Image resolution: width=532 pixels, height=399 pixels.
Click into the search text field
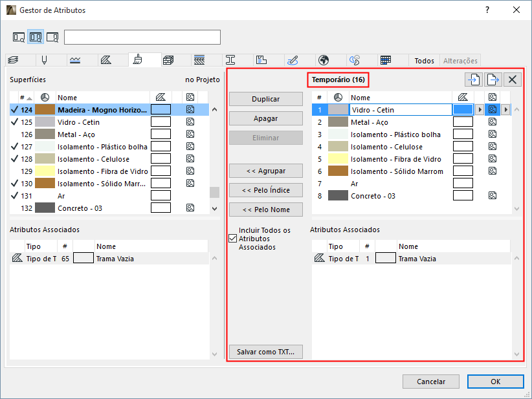coord(142,38)
